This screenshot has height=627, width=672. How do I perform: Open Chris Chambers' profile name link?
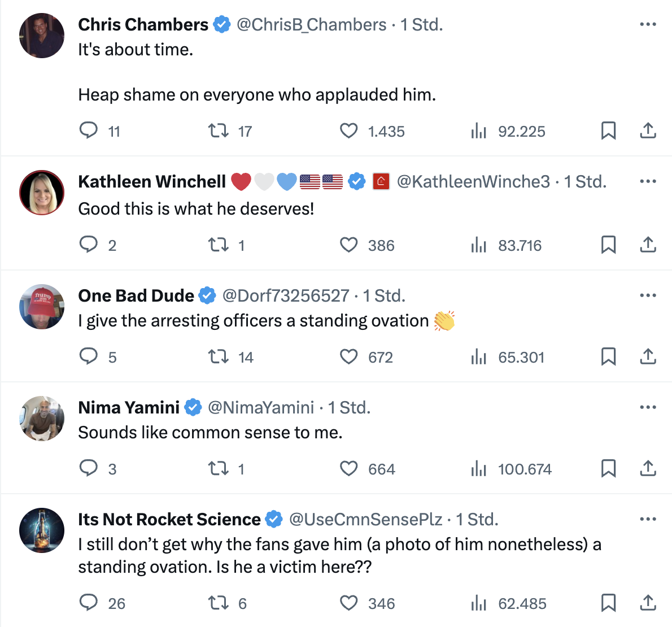pyautogui.click(x=143, y=24)
